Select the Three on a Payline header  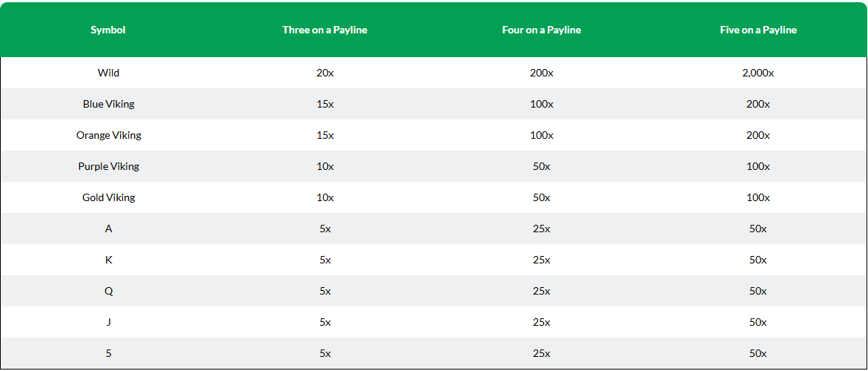[325, 30]
